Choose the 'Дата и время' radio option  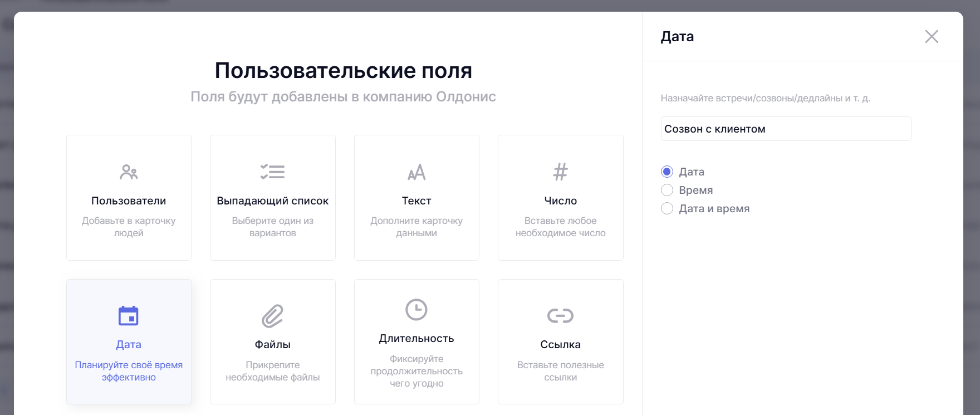point(667,208)
